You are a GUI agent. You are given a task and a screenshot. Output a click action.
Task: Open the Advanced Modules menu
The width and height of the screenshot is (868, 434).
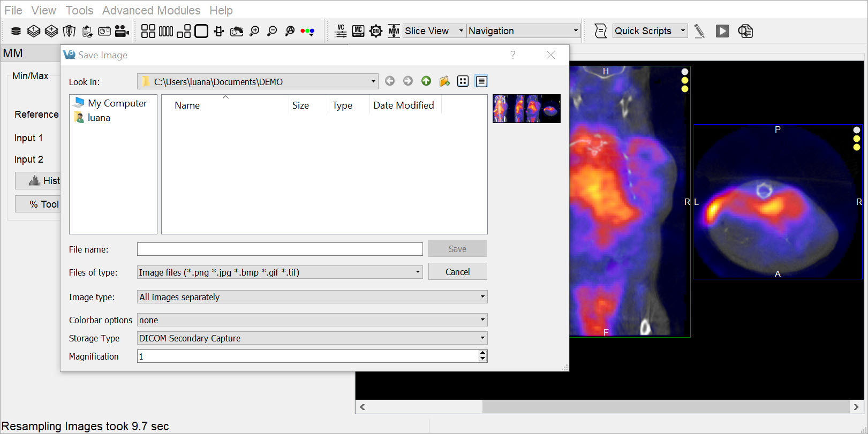[151, 10]
